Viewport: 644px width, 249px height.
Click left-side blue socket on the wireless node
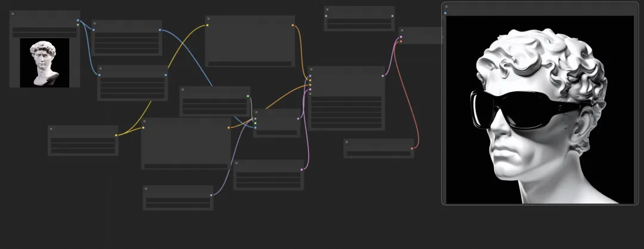(x=326, y=16)
